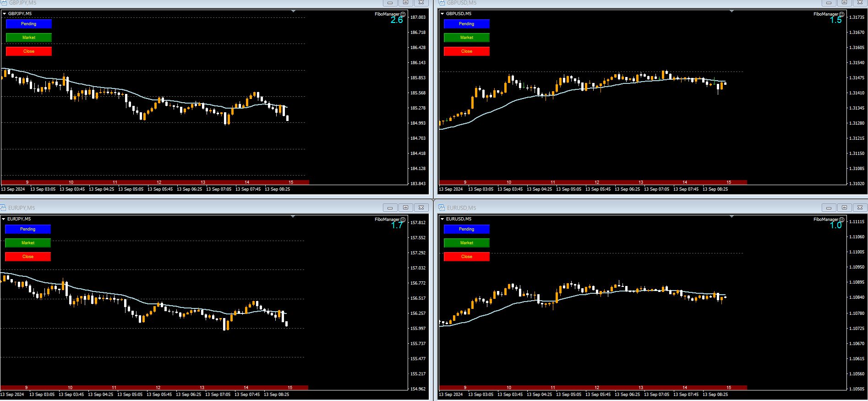Screen dimensions: 868x401
Task: Click the FiboManager label on EURJPY chart
Action: point(387,220)
